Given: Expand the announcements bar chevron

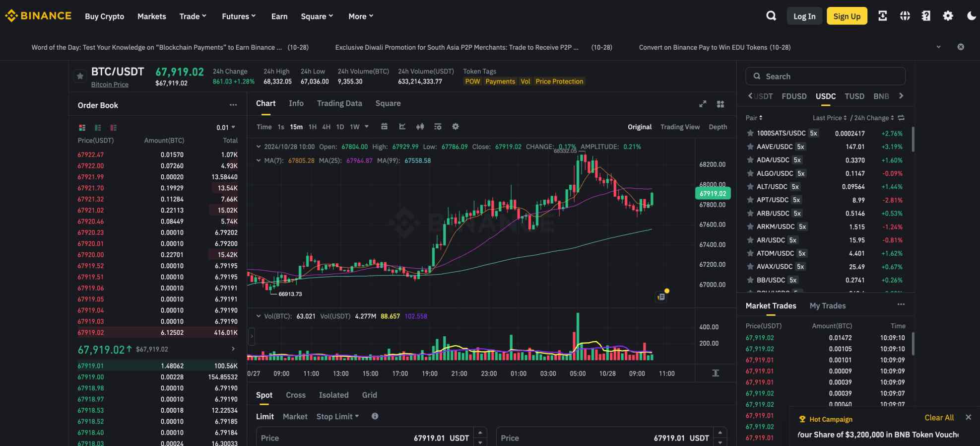Looking at the screenshot, I should point(938,47).
